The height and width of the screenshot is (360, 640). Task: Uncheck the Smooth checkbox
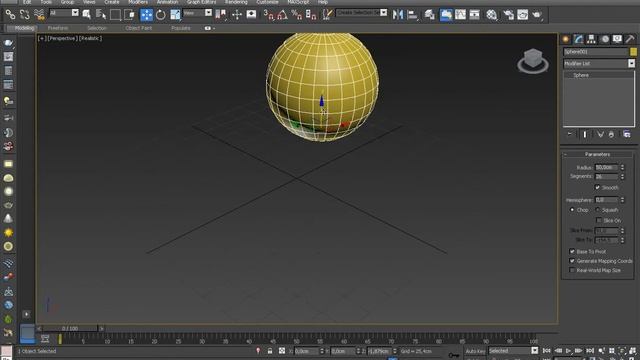[598, 187]
